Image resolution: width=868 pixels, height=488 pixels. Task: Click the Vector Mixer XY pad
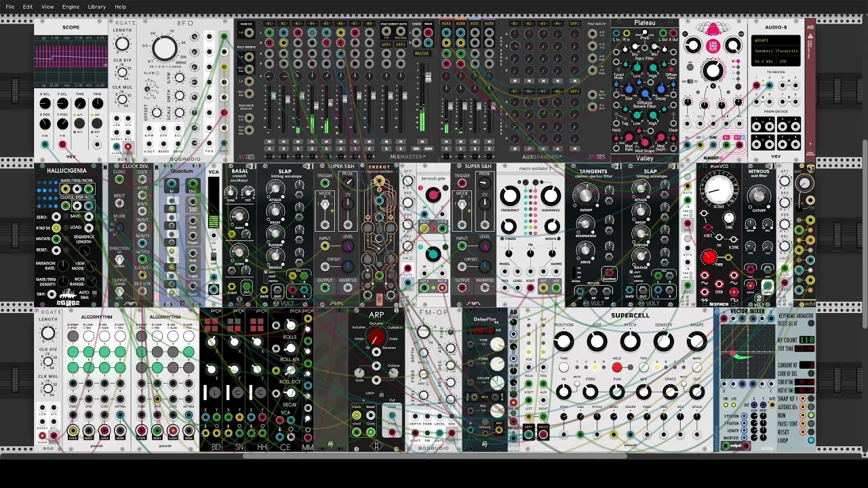tap(747, 350)
